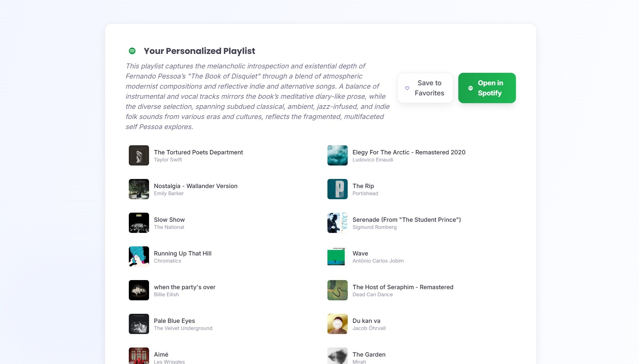This screenshot has height=364, width=639.
Task: Click the Slow Show album art
Action: tap(139, 223)
